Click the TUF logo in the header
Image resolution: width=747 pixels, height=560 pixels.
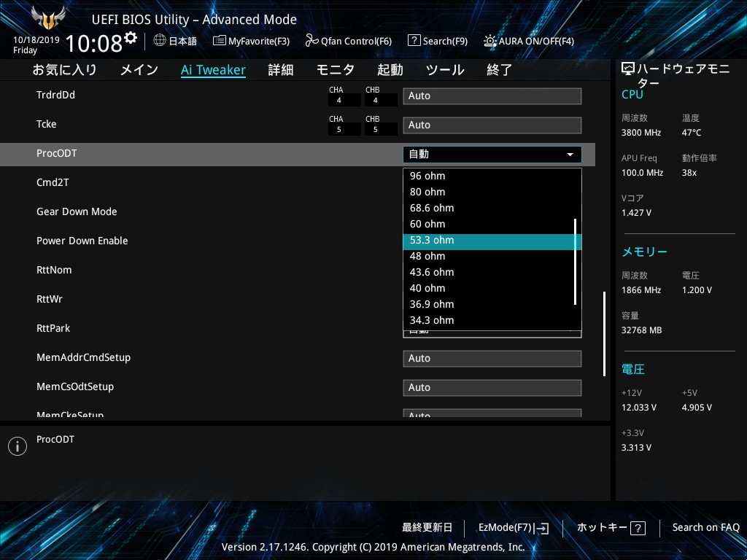(x=47, y=18)
